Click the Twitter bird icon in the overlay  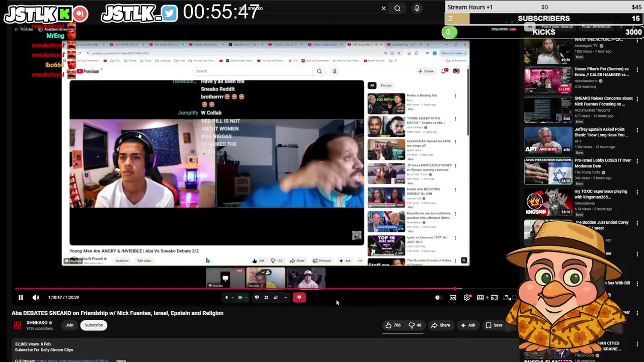tap(170, 14)
